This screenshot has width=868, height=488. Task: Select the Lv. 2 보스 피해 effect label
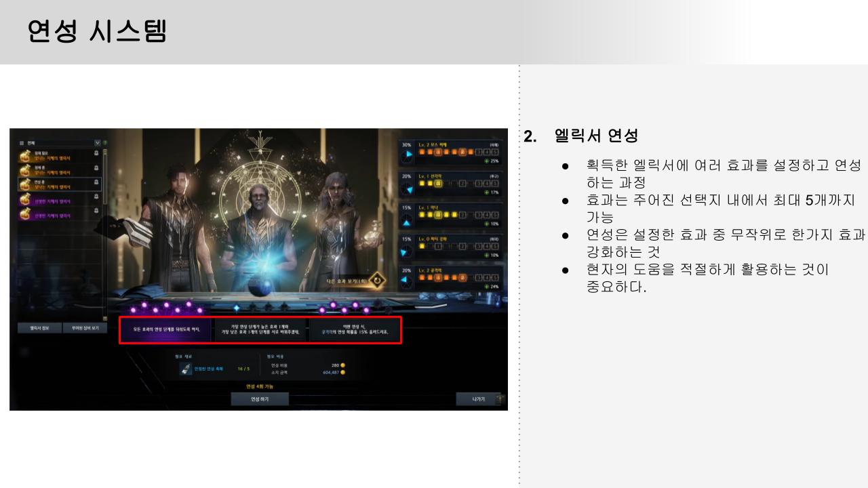click(x=433, y=144)
